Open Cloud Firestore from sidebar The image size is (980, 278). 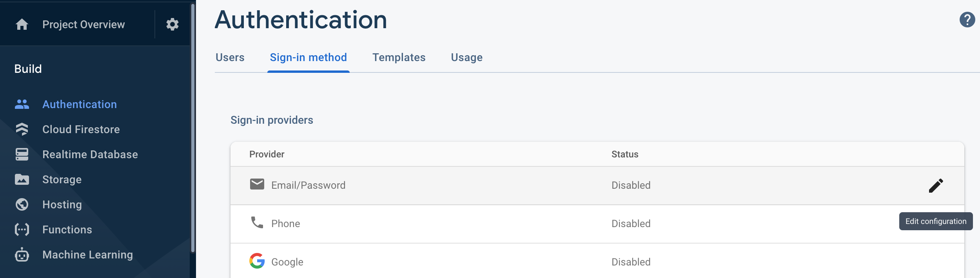81,129
